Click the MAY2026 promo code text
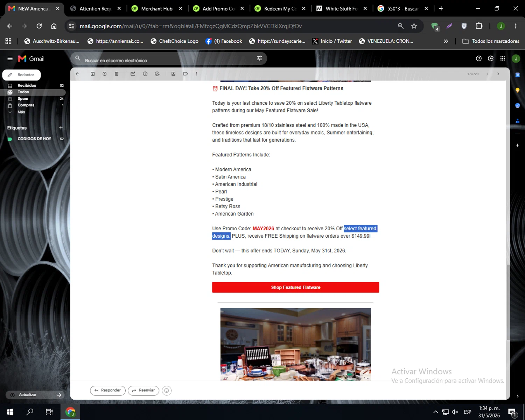This screenshot has width=525, height=420. pyautogui.click(x=263, y=229)
